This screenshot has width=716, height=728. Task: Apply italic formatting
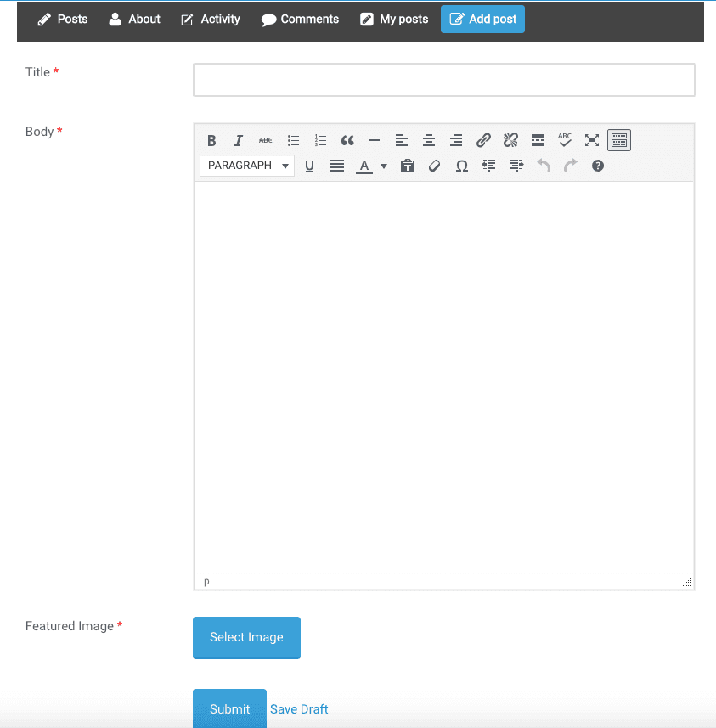(x=238, y=140)
